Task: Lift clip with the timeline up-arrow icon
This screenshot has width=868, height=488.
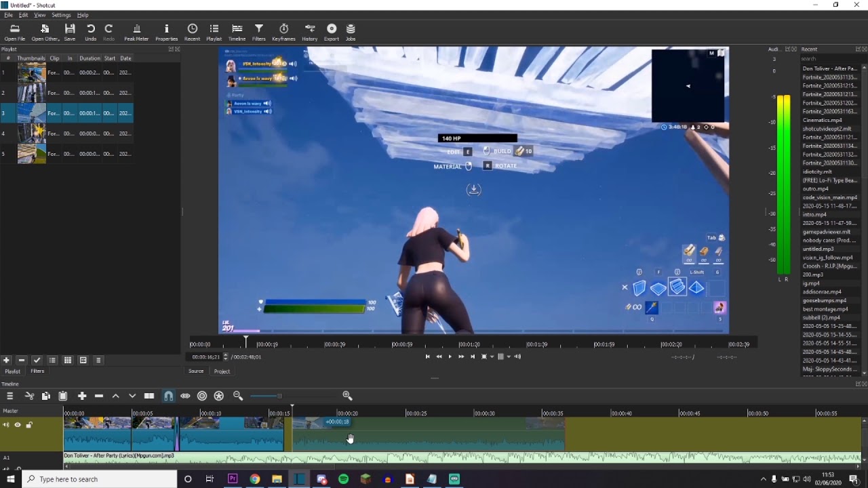Action: pos(115,396)
